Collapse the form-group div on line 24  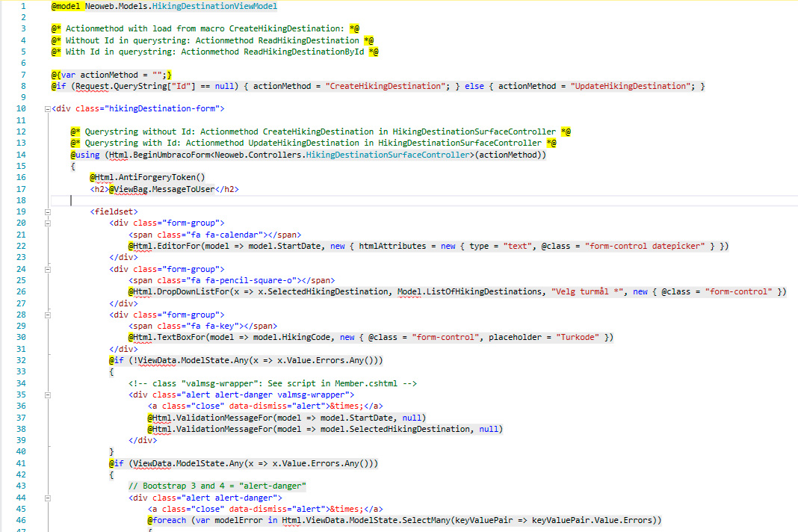click(48, 269)
